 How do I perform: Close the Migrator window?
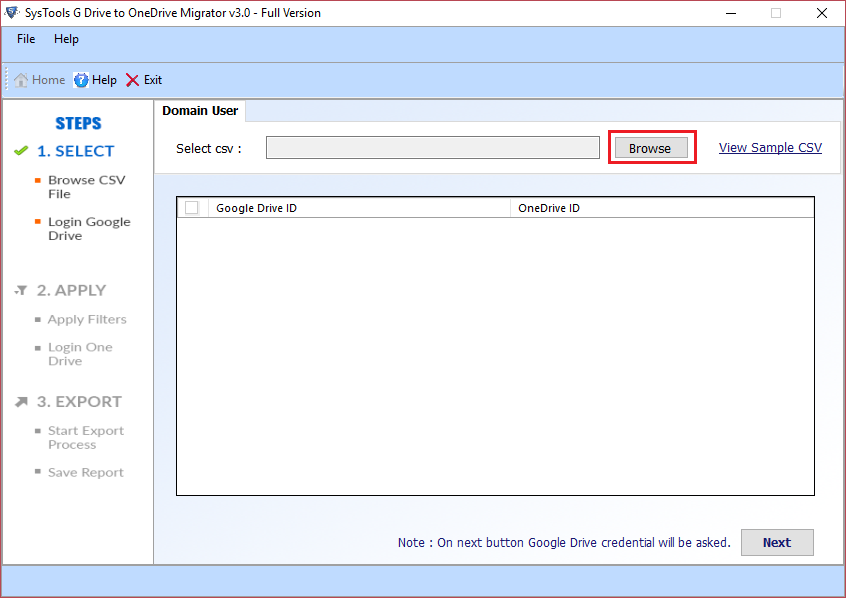(822, 13)
